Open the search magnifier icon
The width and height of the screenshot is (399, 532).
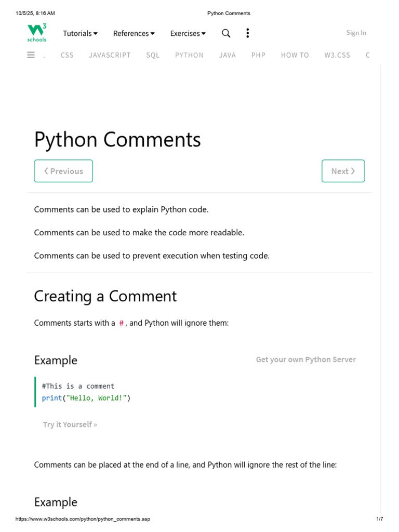click(226, 33)
